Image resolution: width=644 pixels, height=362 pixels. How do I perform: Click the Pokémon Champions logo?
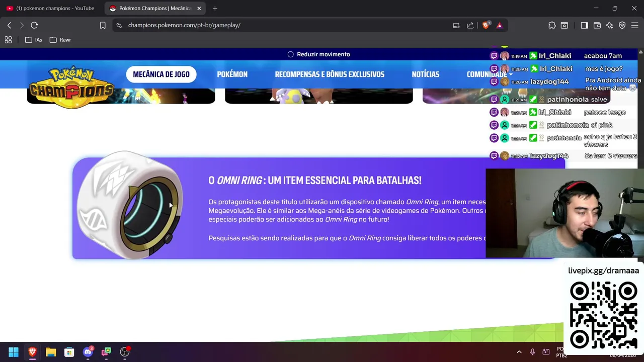[x=71, y=86]
